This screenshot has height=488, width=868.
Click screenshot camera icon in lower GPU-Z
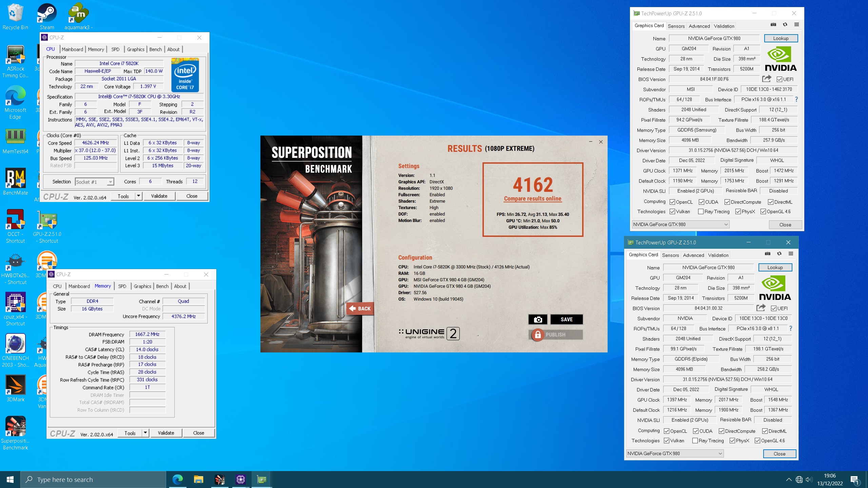pos(768,253)
